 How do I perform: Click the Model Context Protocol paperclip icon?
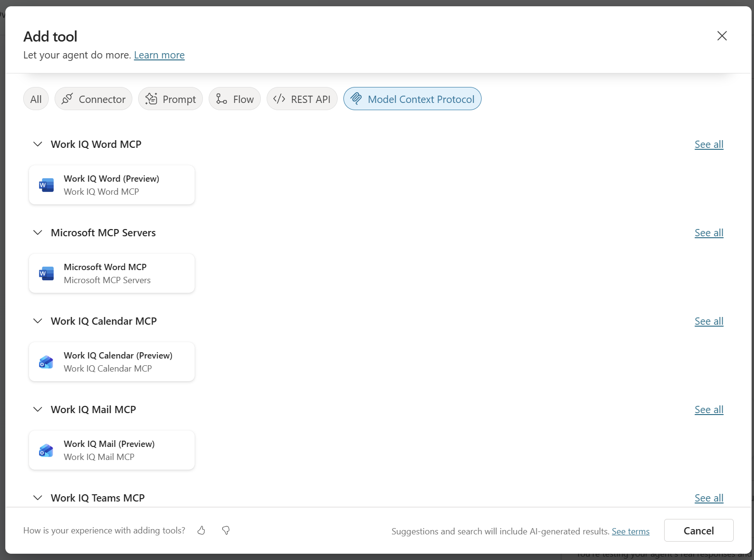pyautogui.click(x=357, y=99)
